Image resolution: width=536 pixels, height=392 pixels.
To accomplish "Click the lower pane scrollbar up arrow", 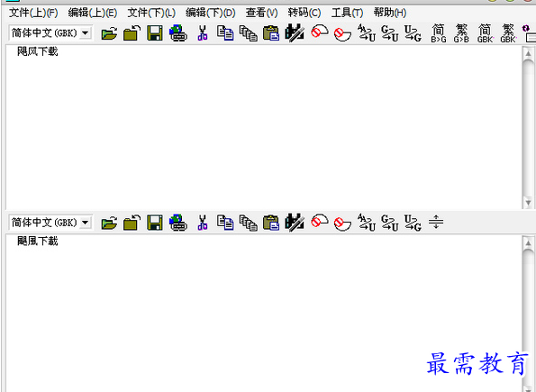I will 528,243.
